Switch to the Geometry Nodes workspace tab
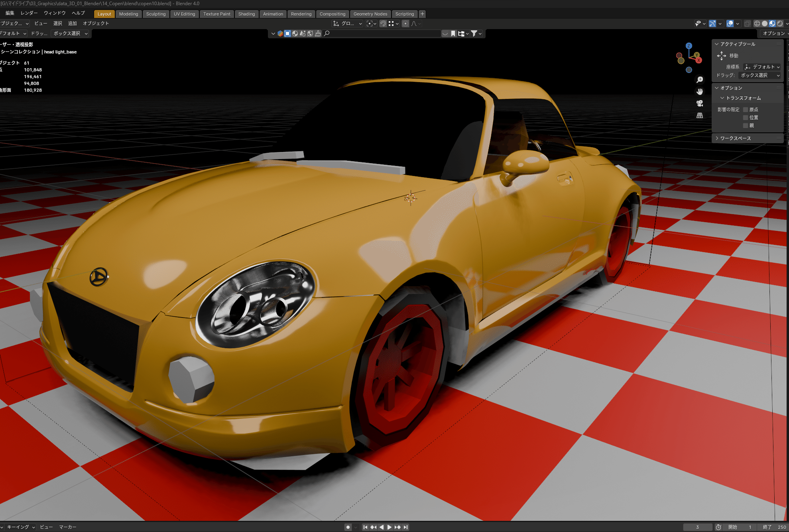 pyautogui.click(x=370, y=14)
